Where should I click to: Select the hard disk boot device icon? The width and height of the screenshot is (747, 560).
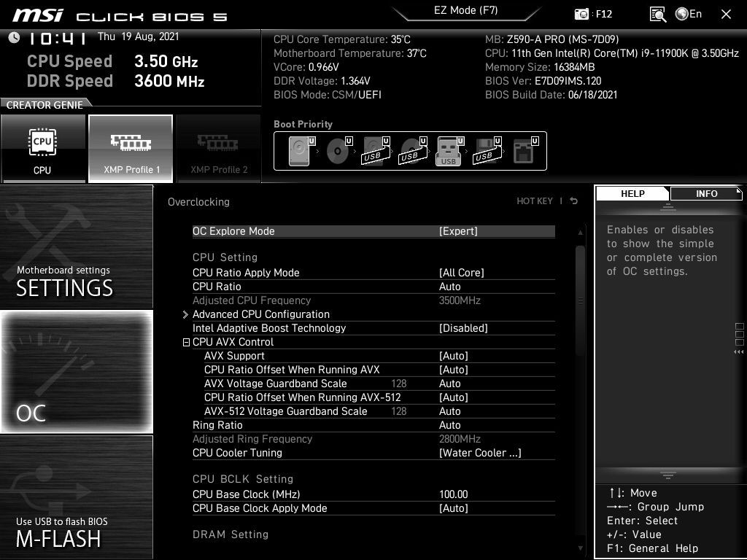pyautogui.click(x=301, y=150)
